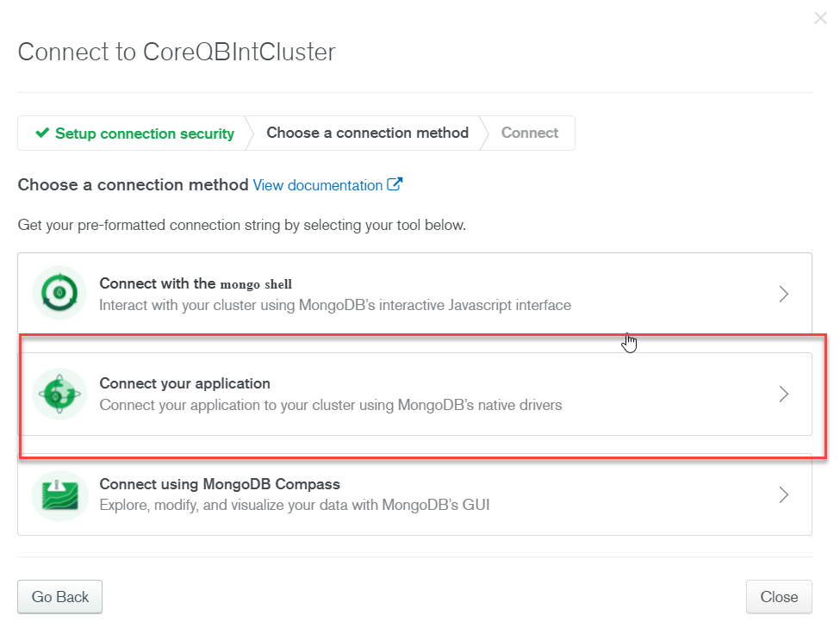Image resolution: width=840 pixels, height=634 pixels.
Task: Click the Connect your application driver icon
Action: [59, 394]
